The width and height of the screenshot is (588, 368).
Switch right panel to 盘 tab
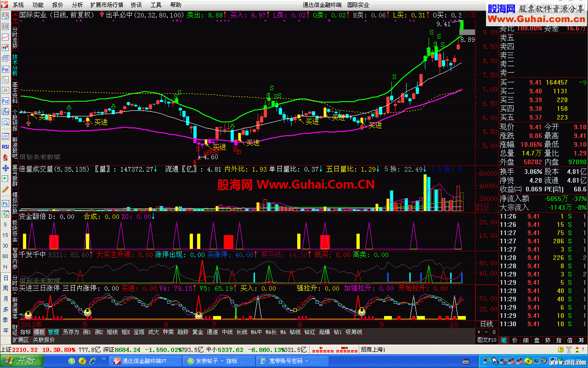pyautogui.click(x=537, y=340)
